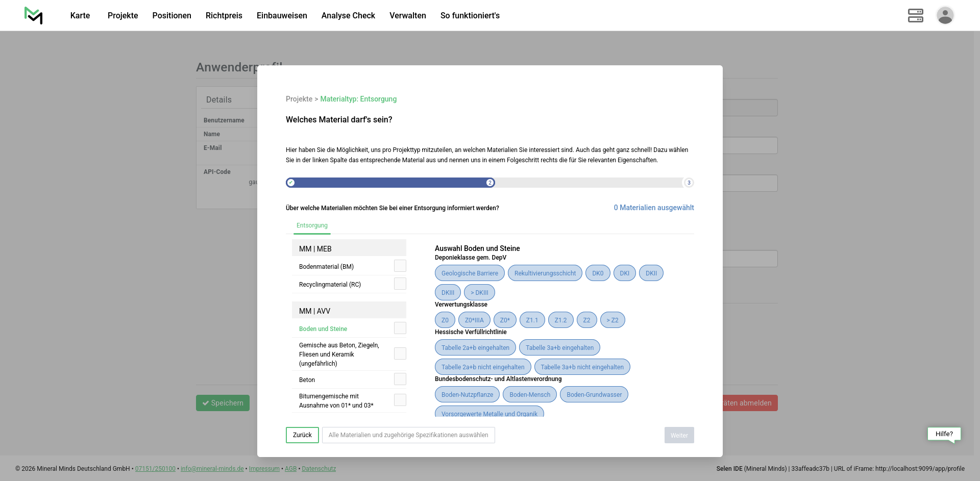Screen dimensions: 980x481
Task: Tick the Bodenmaterial (BM) checkbox
Action: tap(400, 266)
